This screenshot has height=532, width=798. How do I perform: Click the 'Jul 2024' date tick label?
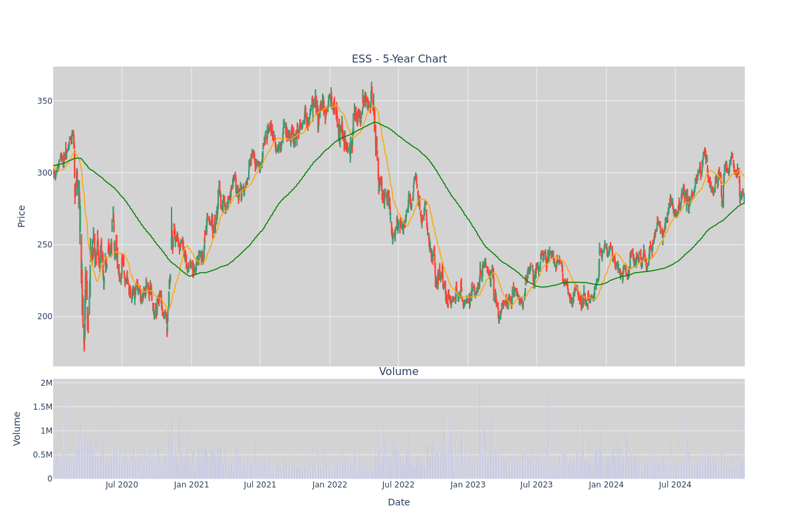675,485
